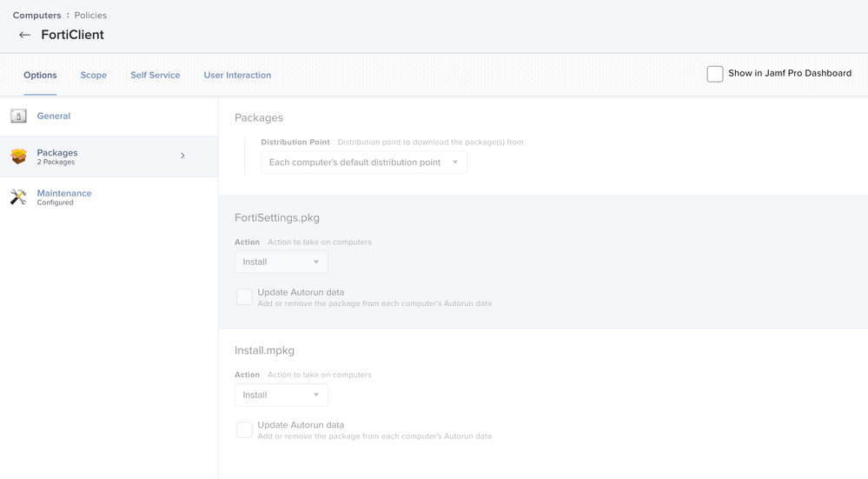
Task: Click the Computers breadcrumb link
Action: click(37, 16)
